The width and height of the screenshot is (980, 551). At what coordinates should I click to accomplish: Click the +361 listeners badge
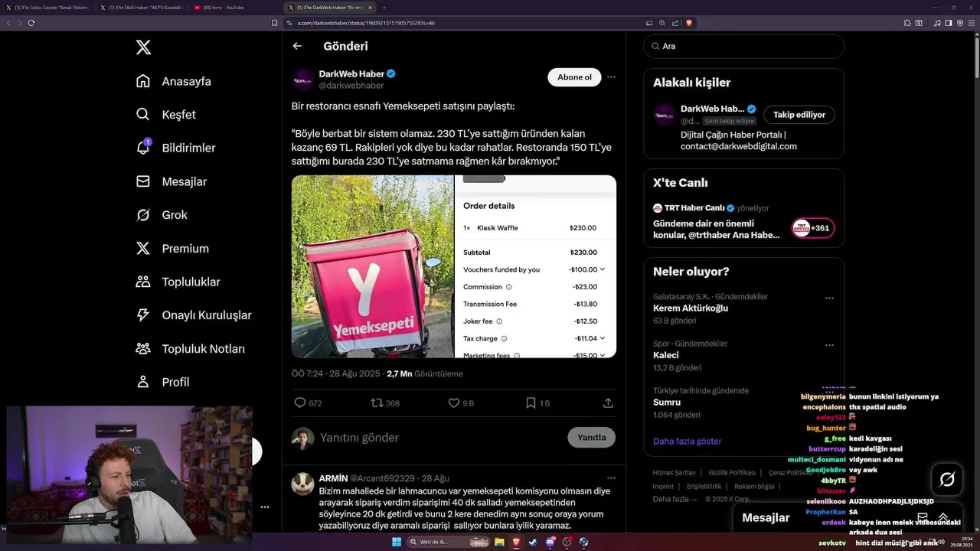tap(812, 228)
